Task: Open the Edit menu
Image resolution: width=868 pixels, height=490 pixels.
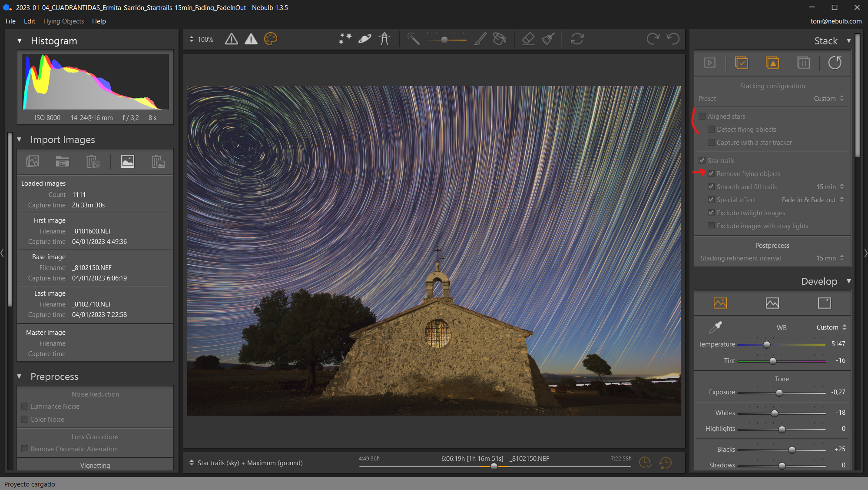Action: coord(30,21)
